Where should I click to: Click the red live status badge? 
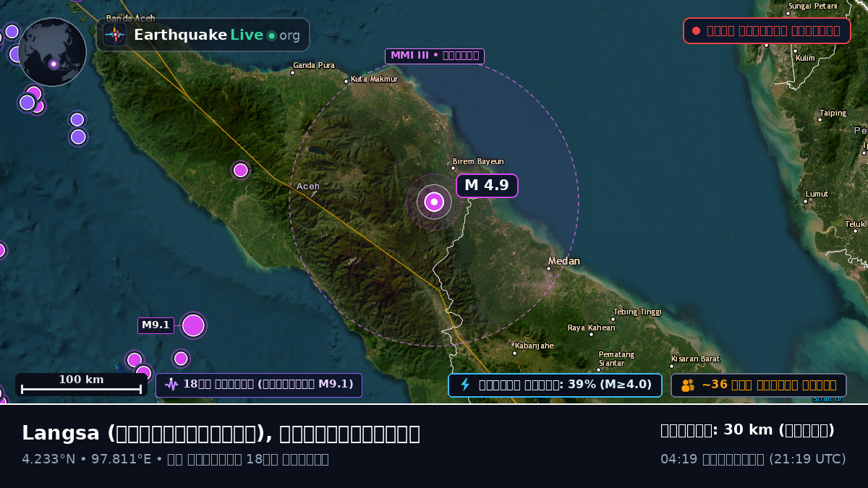point(767,31)
